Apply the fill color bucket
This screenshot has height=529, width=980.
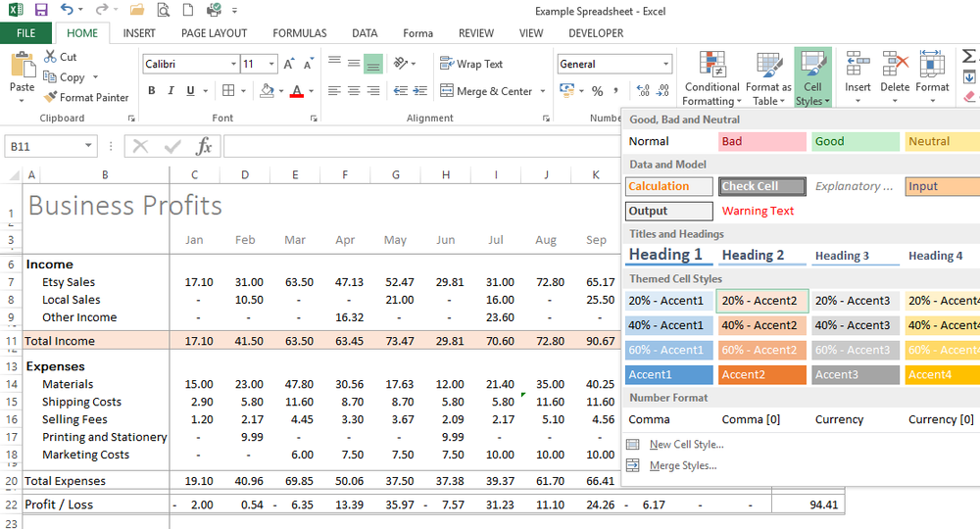(x=267, y=91)
